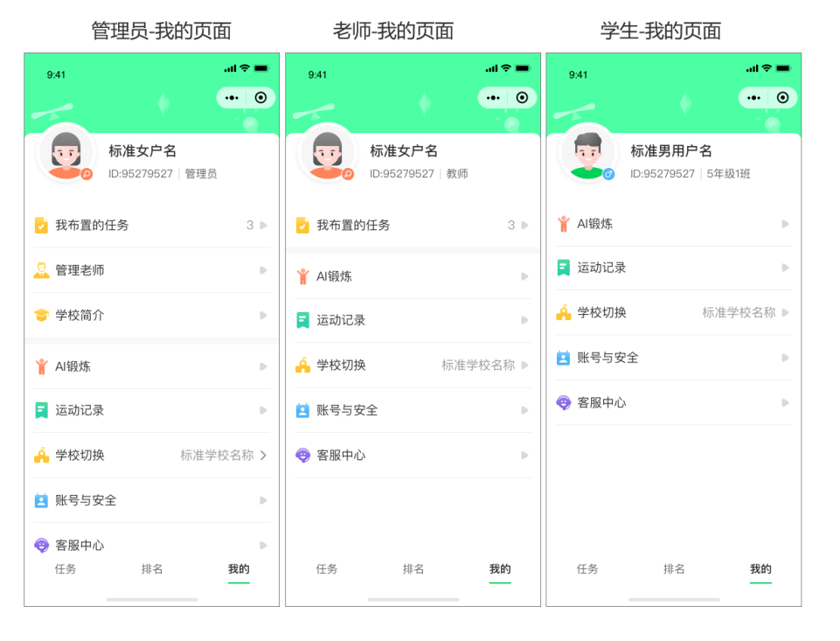Open admin page's 我布置的任务 task icon
840x641 pixels.
point(41,225)
